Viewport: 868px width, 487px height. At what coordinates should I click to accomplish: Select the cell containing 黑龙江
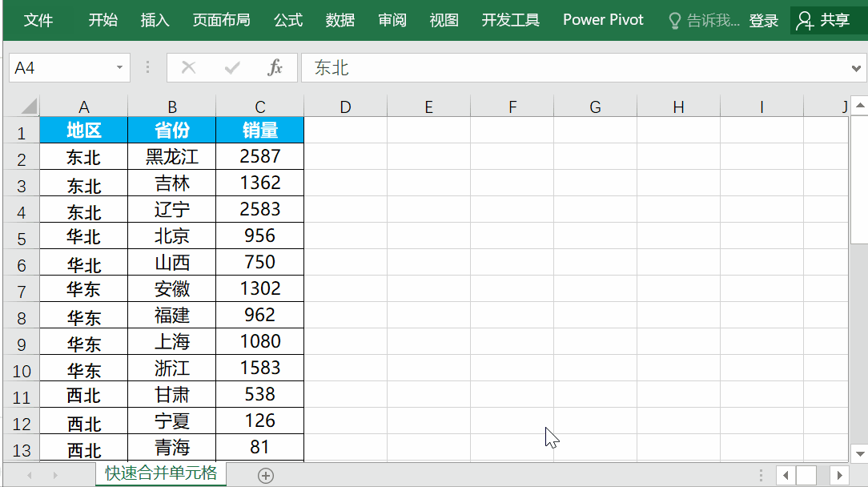click(171, 157)
